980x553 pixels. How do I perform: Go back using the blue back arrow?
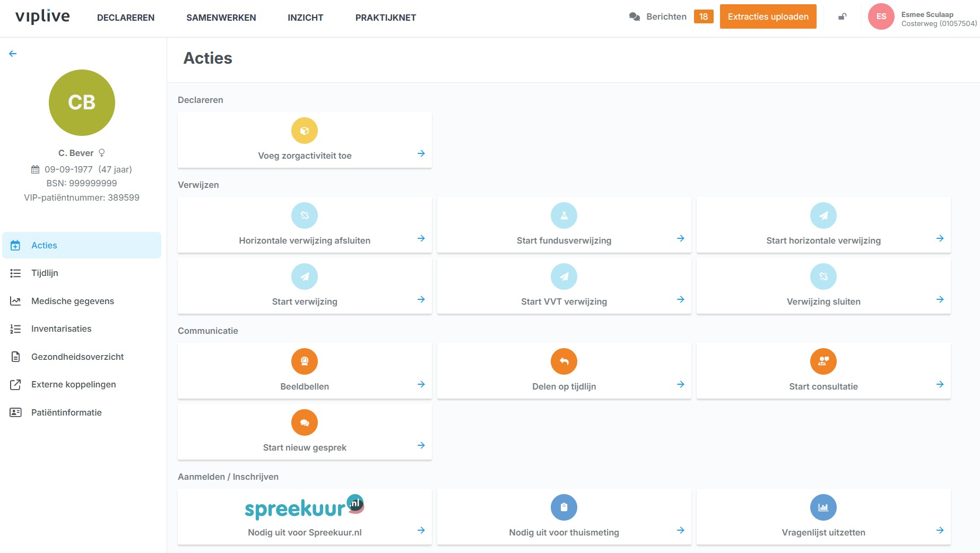(x=13, y=54)
